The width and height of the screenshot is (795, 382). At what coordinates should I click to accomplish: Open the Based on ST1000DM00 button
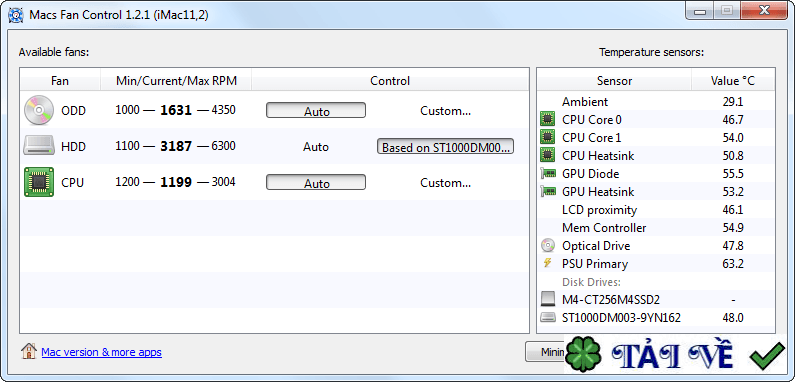446,147
